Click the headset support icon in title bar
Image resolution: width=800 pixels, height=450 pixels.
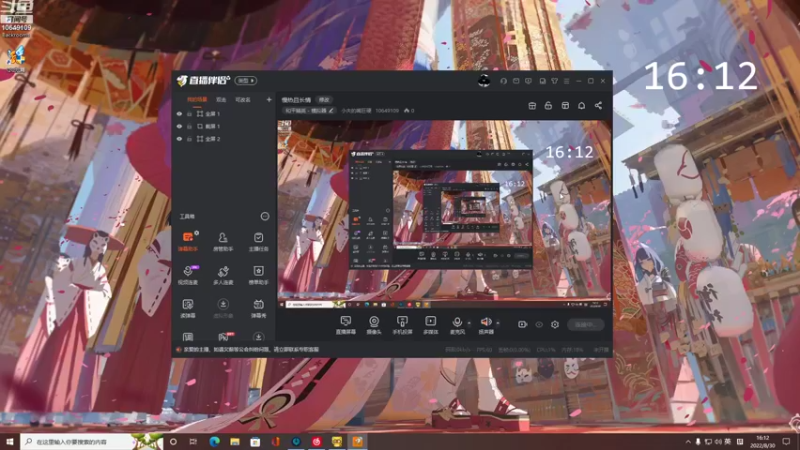coord(503,81)
